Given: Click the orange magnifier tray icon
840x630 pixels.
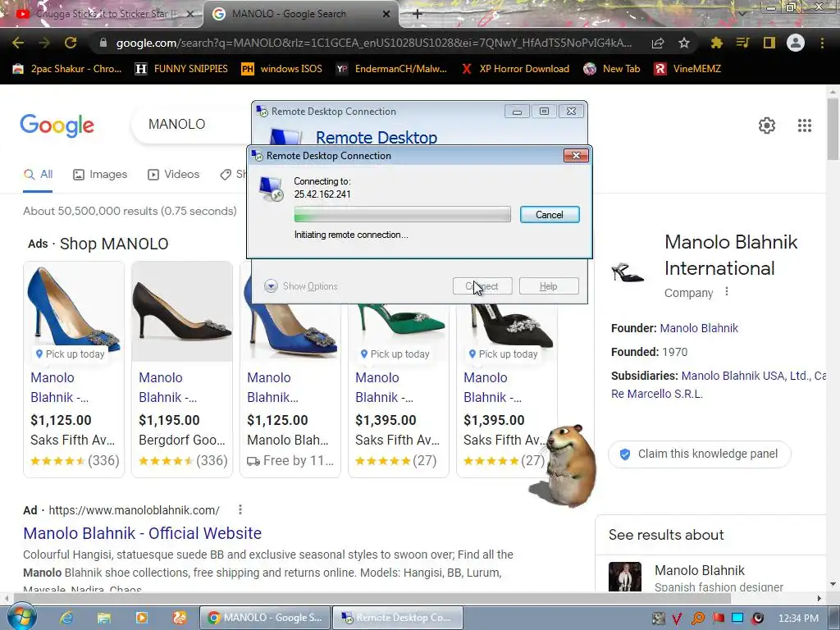Looking at the screenshot, I should (698, 619).
